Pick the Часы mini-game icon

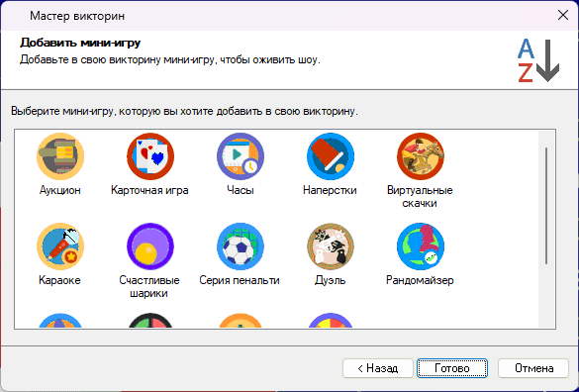click(241, 156)
